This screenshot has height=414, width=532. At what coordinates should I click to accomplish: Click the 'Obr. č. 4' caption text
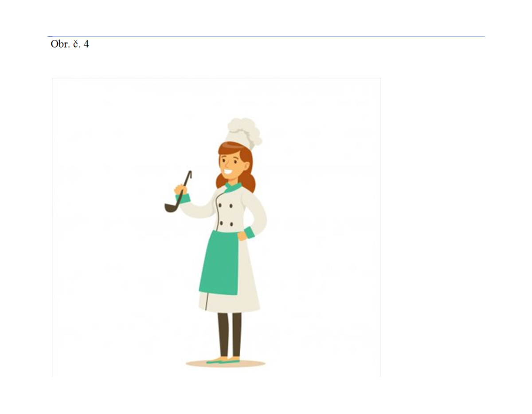(70, 44)
